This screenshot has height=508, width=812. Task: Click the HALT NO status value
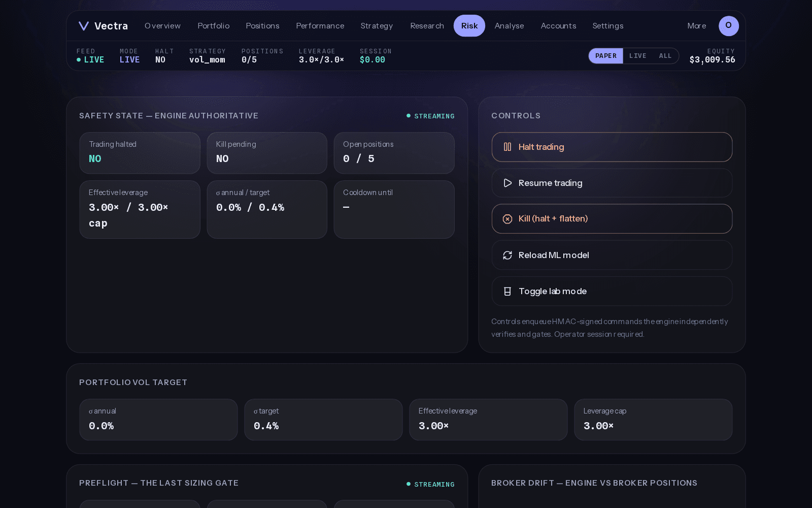(160, 60)
